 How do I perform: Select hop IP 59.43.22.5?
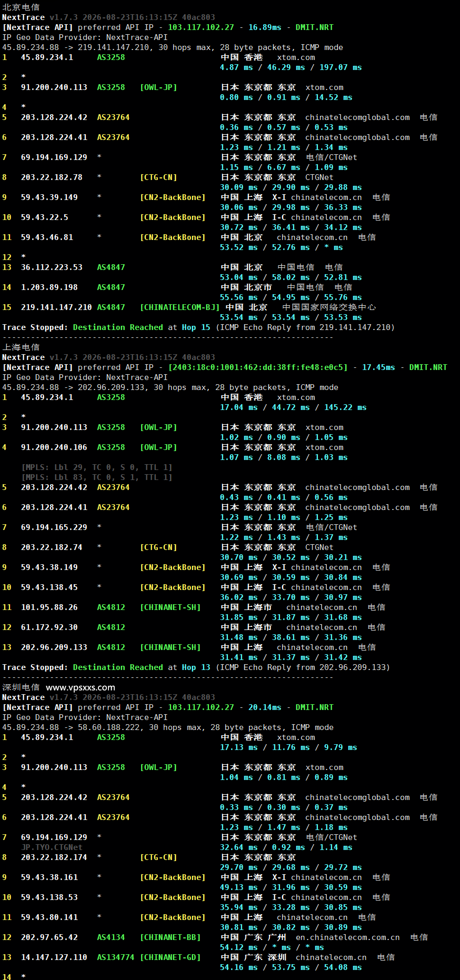(x=45, y=217)
